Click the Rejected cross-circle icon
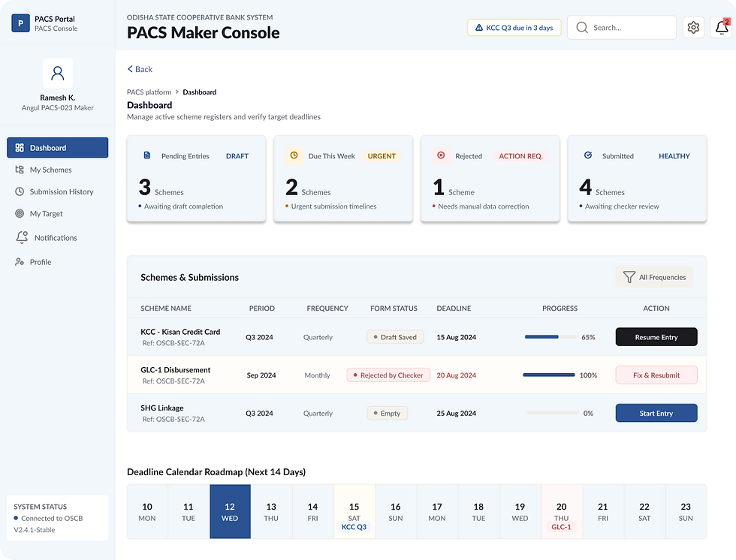The image size is (736, 560). [x=441, y=155]
